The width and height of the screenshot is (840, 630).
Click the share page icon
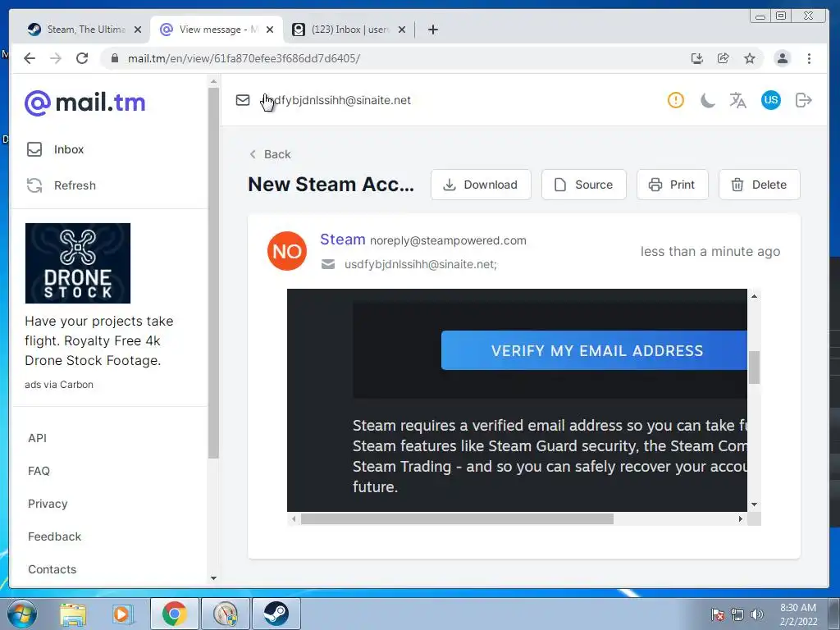[724, 58]
